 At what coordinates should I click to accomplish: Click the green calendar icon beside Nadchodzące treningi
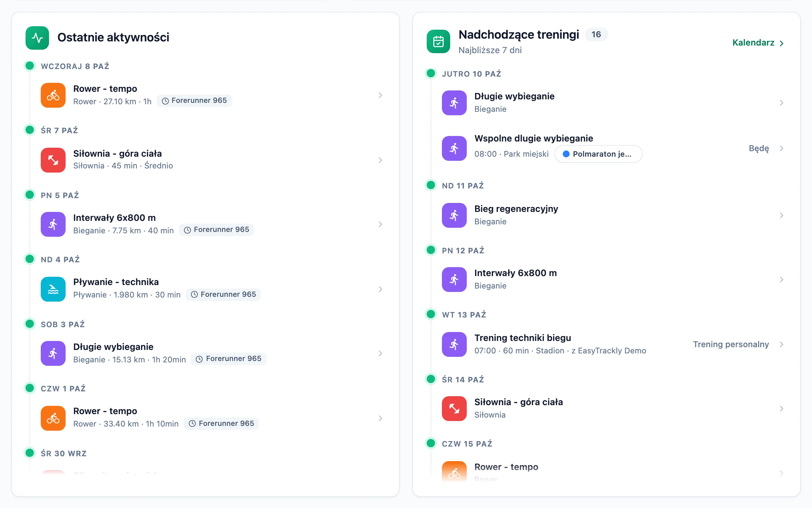[x=438, y=41]
